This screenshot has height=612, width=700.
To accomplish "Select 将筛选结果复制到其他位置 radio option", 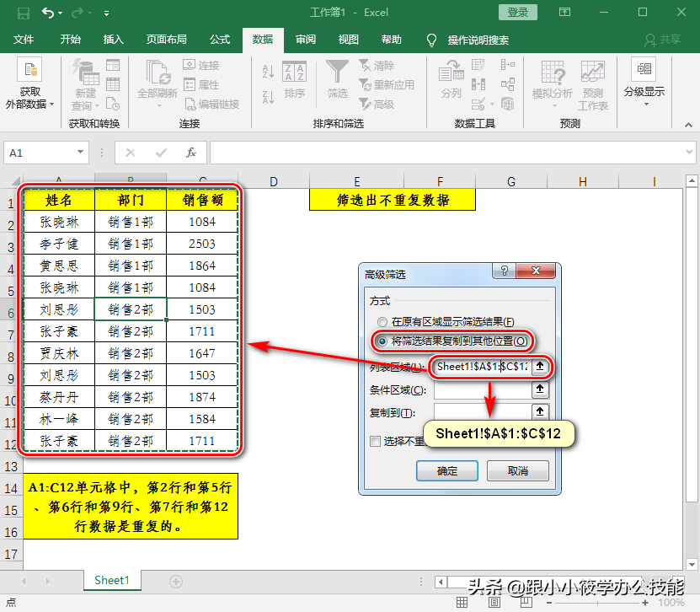I will (x=452, y=341).
